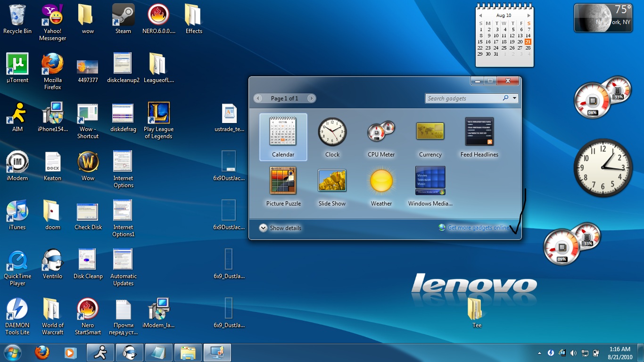Click the magnifier search icon in gadget gallery
Viewport: 644px width, 362px height.
pos(506,98)
